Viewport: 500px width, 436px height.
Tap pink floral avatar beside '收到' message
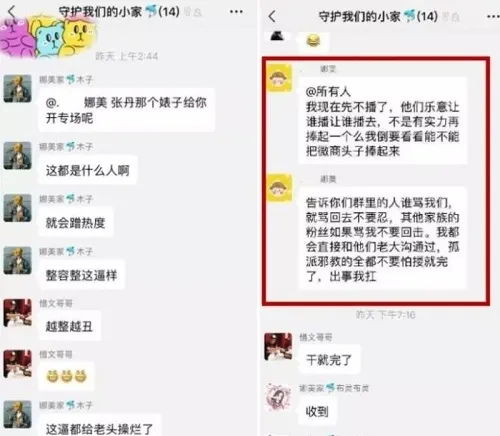(278, 397)
